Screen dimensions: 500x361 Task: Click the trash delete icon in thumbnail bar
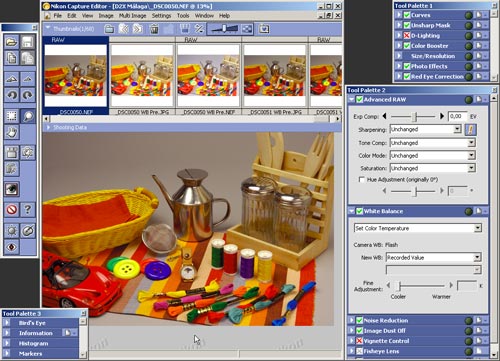tap(154, 29)
